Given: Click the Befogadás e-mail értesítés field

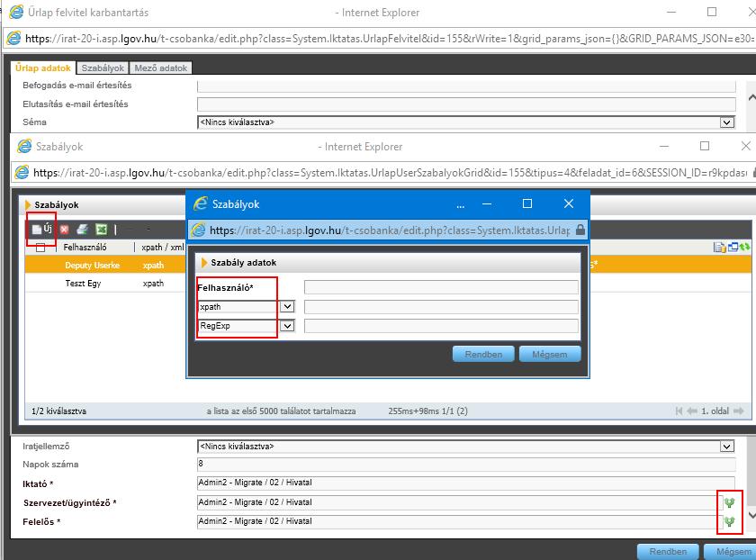Looking at the screenshot, I should (x=466, y=86).
